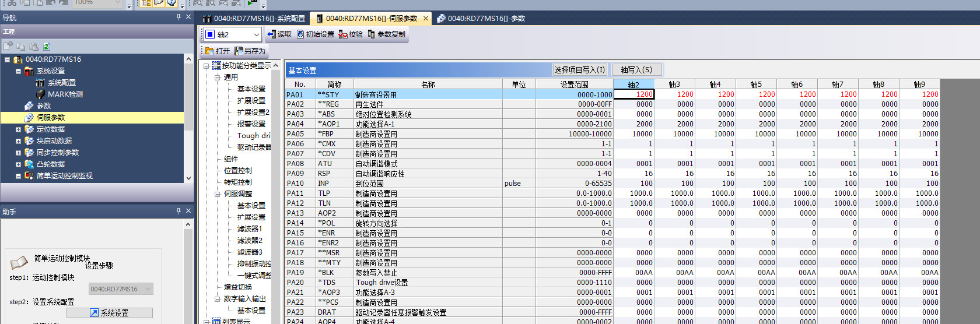
Task: Switch to the 0040:RD77MS16[]-系统配置 tab
Action: (x=254, y=19)
